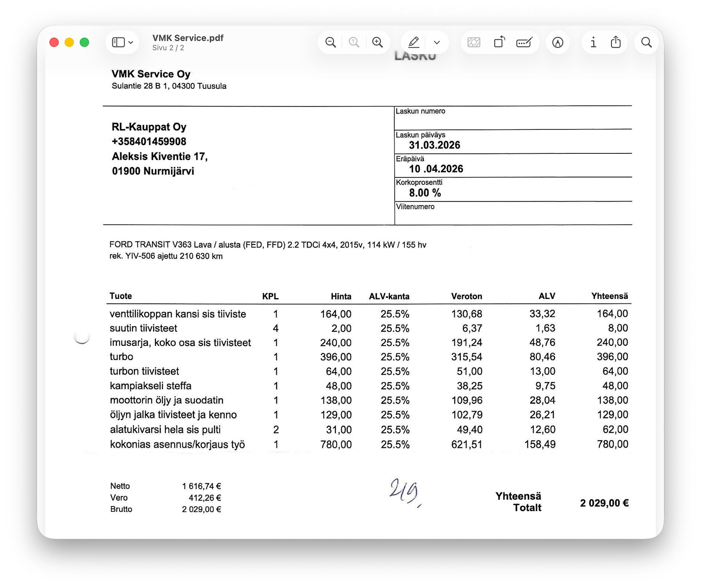Click the VMK Service.pdf window title

188,38
